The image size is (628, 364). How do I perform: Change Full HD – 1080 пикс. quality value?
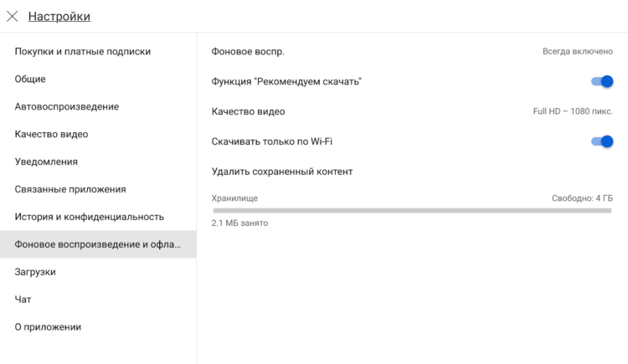tap(573, 111)
